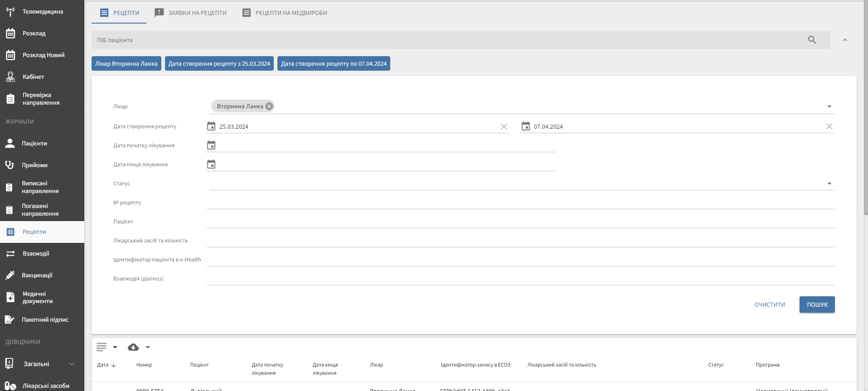Clear the 25.03.2024 creation date
Screen dimensions: 868x391
point(504,127)
